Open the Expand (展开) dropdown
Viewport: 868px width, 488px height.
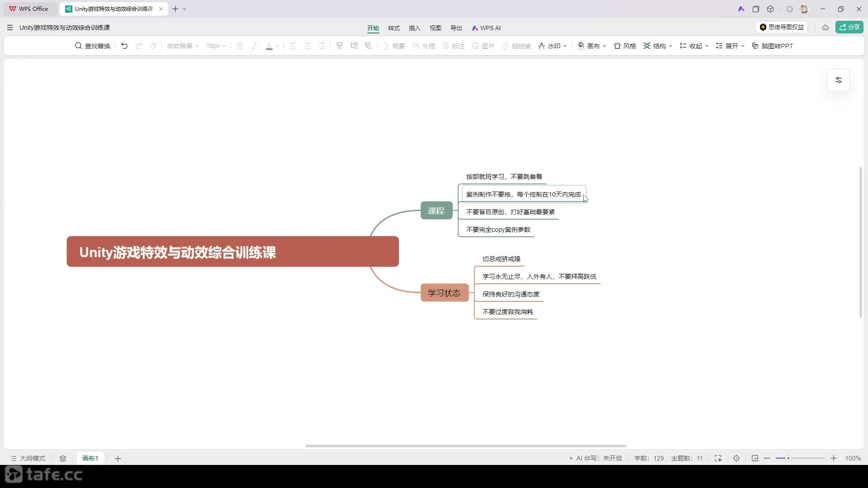point(730,46)
